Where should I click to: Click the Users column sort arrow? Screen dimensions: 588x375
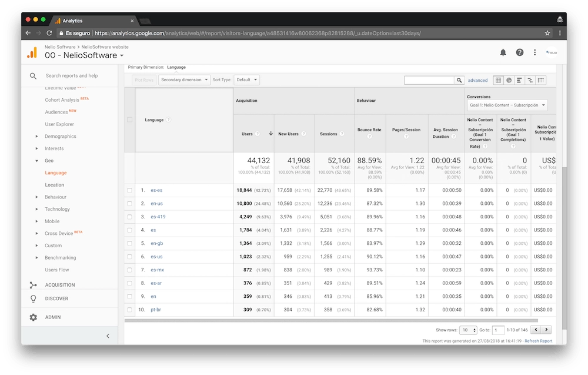[x=270, y=134]
